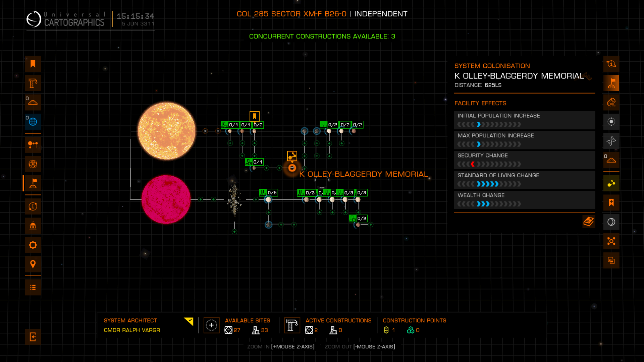The width and height of the screenshot is (644, 362).
Task: Open the system information icon in left sidebar
Action: [x=33, y=206]
